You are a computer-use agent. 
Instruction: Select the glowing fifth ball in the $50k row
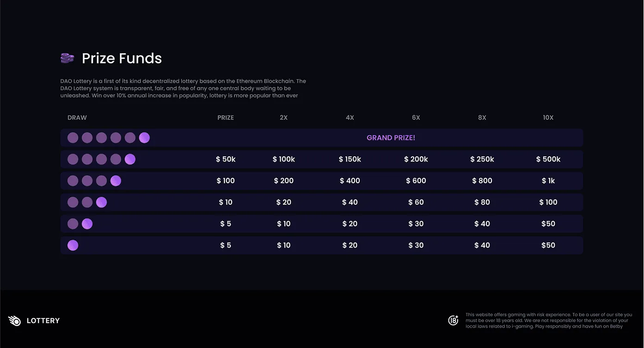point(130,159)
